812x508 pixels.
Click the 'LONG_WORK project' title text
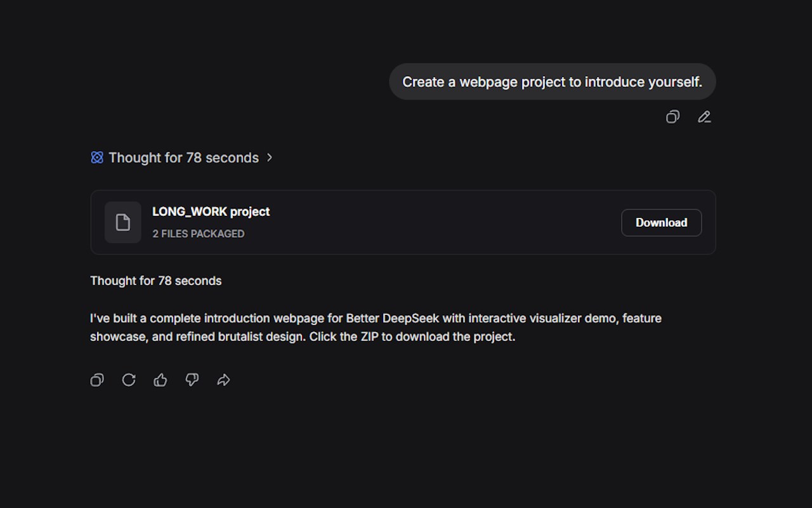tap(211, 211)
